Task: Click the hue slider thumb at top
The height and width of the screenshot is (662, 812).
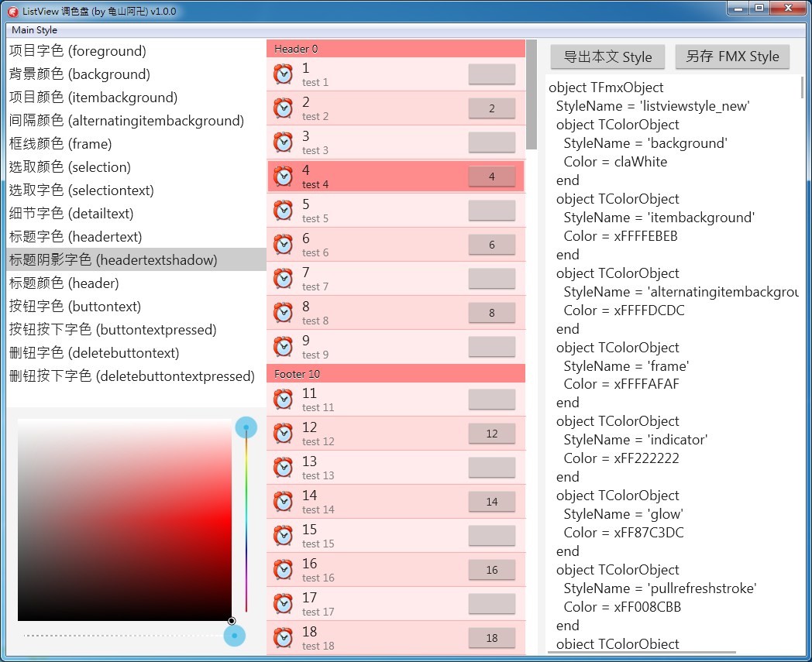Action: click(x=246, y=427)
